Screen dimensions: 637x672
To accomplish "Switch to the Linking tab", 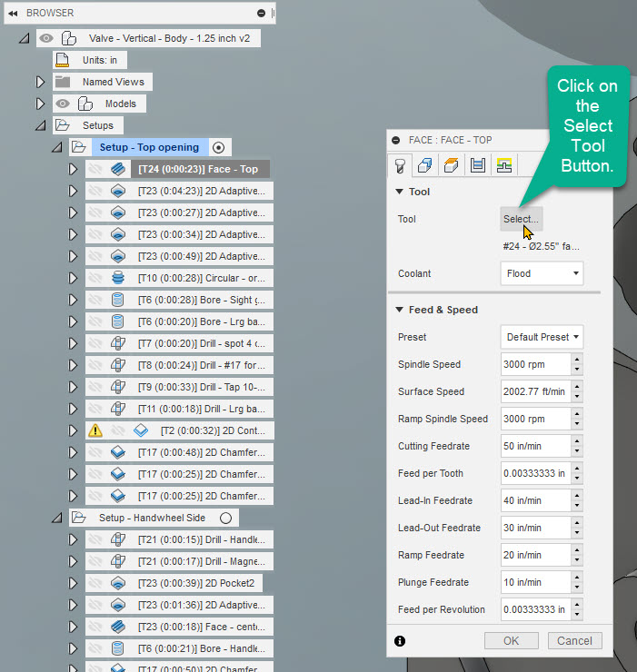I will coord(504,165).
